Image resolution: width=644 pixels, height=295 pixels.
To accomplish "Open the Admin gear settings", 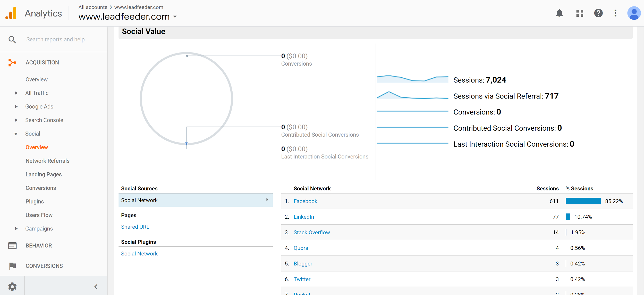I will [12, 286].
